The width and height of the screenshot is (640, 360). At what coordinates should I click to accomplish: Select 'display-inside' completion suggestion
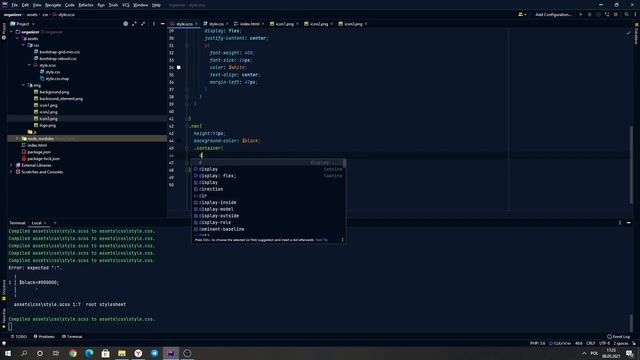pyautogui.click(x=269, y=202)
